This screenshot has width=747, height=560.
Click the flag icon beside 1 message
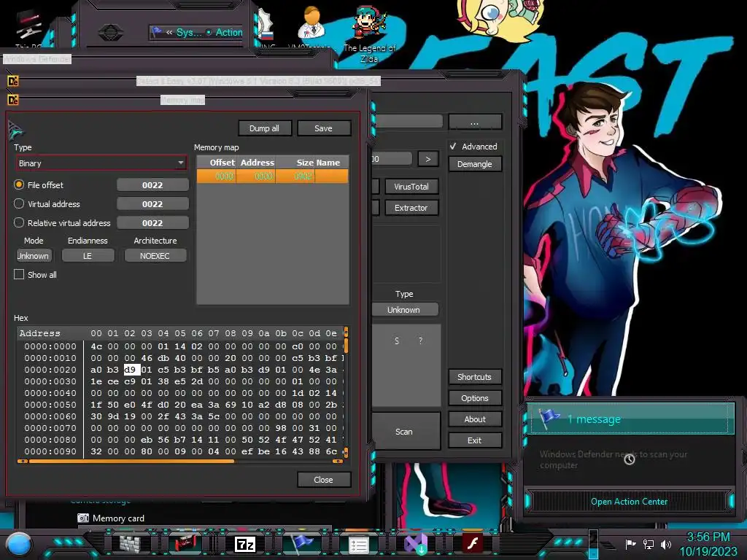click(549, 419)
